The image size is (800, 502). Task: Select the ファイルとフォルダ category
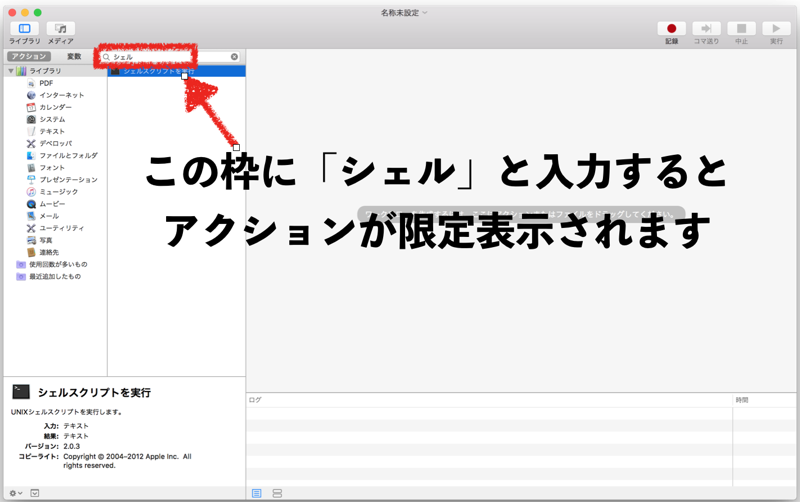(x=68, y=156)
